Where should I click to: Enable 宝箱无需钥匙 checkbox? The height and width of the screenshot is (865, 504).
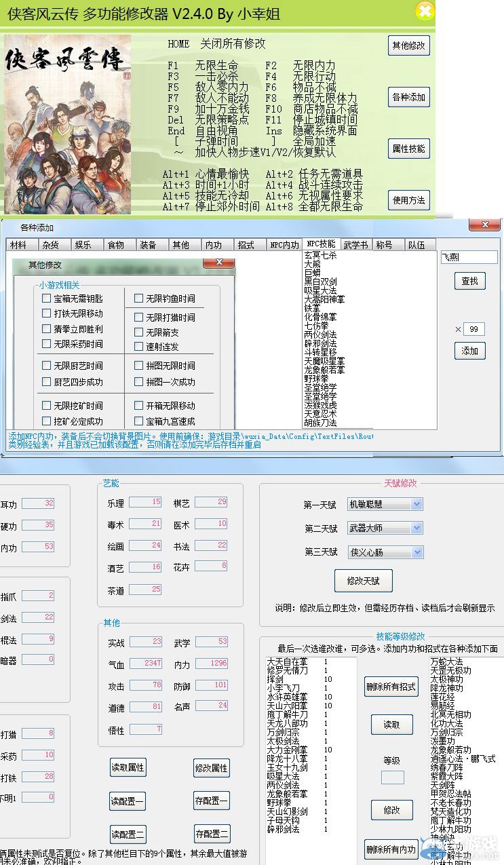tap(73, 299)
